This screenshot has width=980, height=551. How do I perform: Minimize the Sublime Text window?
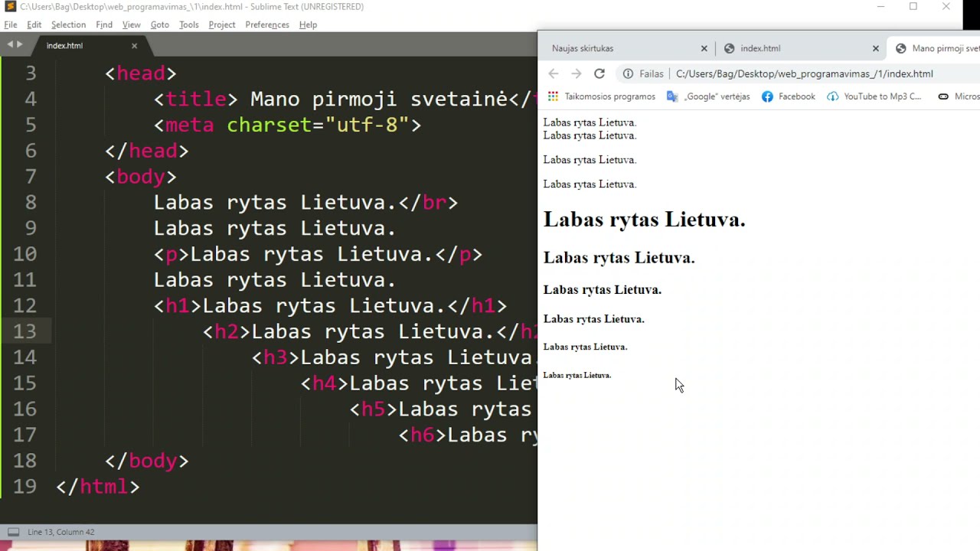pyautogui.click(x=880, y=7)
